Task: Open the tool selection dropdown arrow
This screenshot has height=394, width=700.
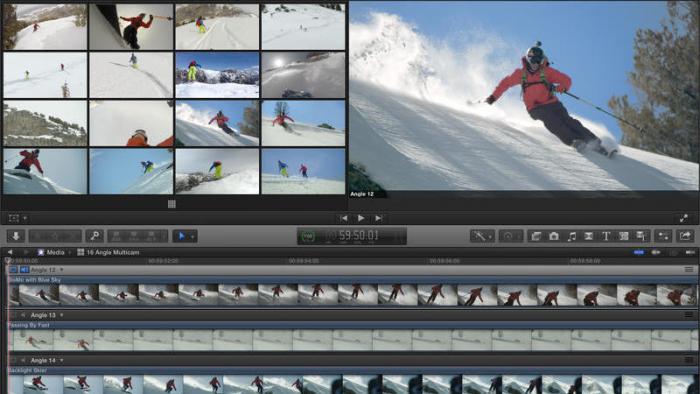Action: [x=192, y=236]
